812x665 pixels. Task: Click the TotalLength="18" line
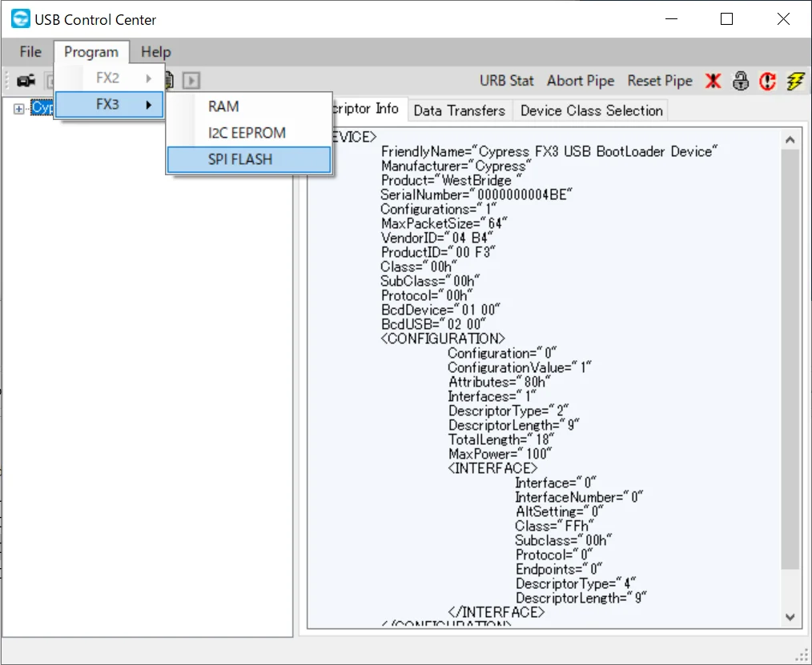(501, 440)
